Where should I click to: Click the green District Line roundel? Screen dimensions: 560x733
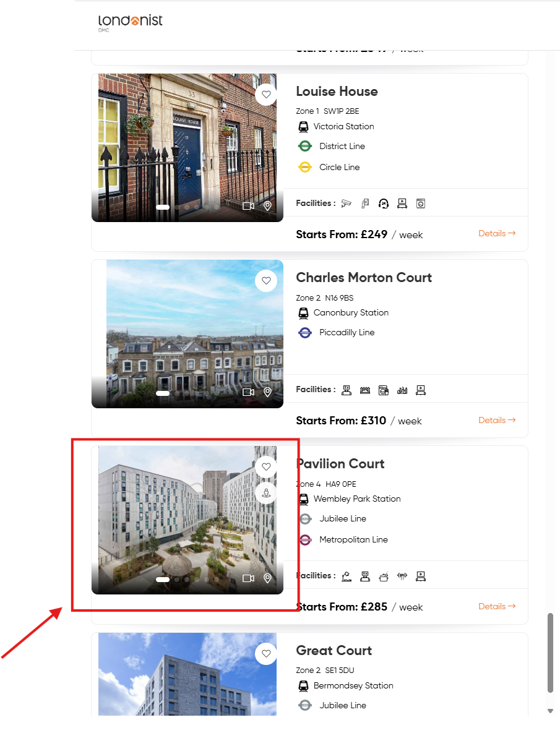click(305, 147)
